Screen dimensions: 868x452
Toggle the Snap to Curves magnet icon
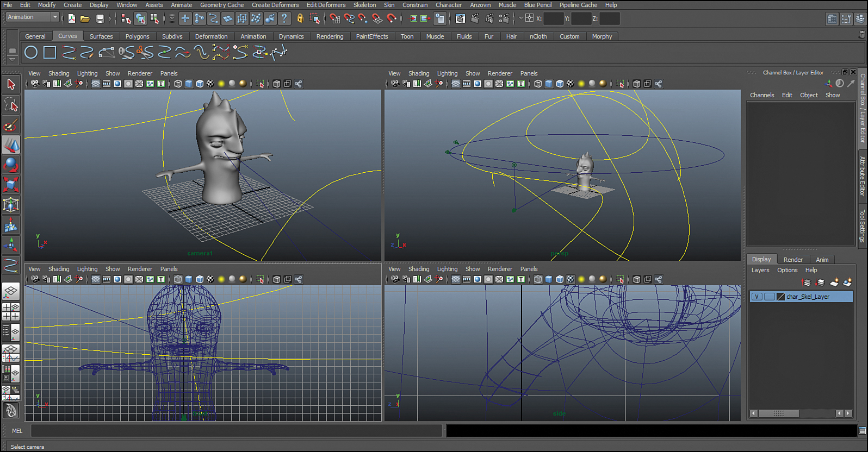(x=349, y=18)
